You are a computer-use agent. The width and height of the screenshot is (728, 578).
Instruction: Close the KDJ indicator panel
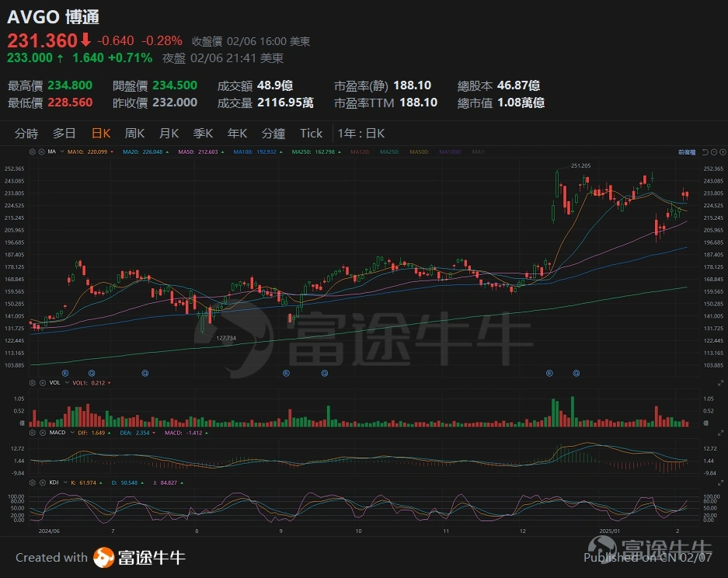(x=41, y=482)
